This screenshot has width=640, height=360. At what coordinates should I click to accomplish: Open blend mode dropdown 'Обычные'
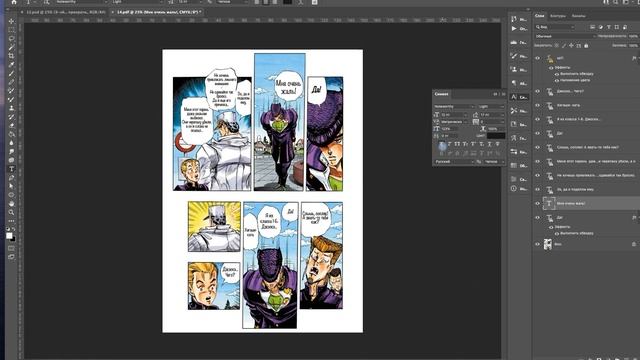(565, 36)
